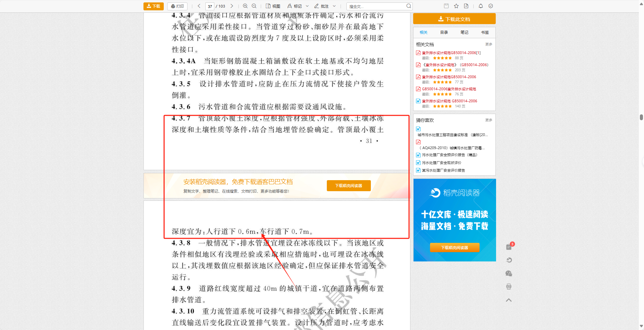Image resolution: width=644 pixels, height=330 pixels.
Task: Click 下载稻壳阅读器 button in center banner
Action: (x=349, y=186)
